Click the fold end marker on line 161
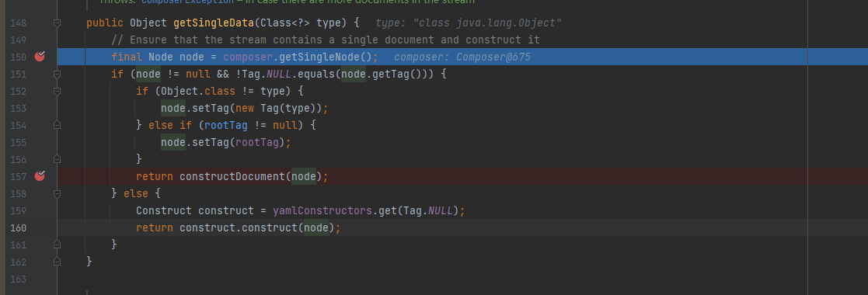868x295 pixels. pos(57,244)
